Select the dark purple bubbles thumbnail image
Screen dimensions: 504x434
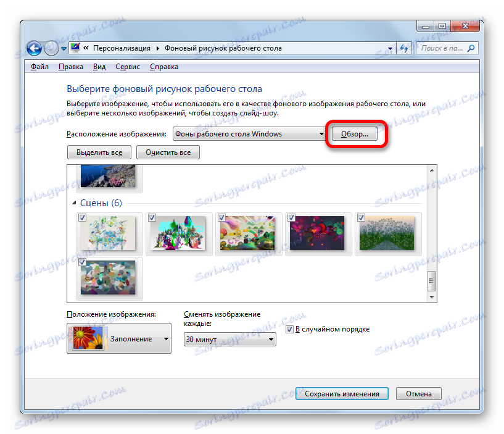[317, 233]
